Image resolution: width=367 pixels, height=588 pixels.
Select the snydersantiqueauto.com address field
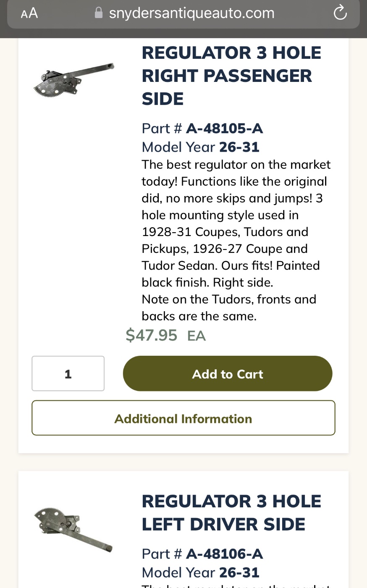pos(191,13)
